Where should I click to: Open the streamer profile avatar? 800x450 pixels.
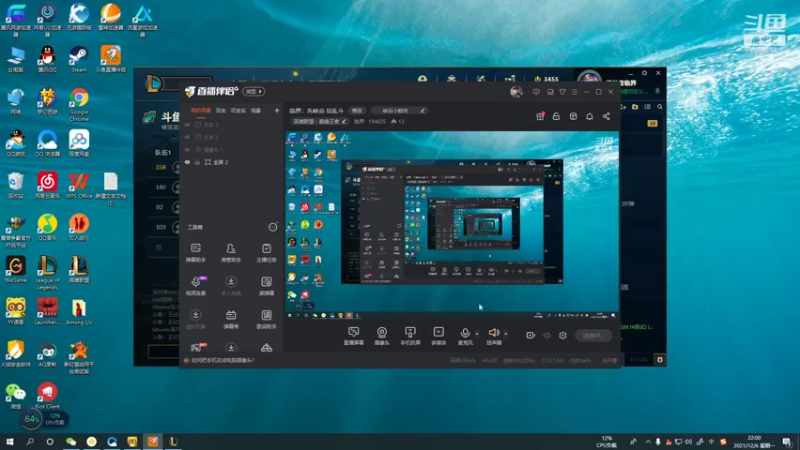pyautogui.click(x=516, y=92)
